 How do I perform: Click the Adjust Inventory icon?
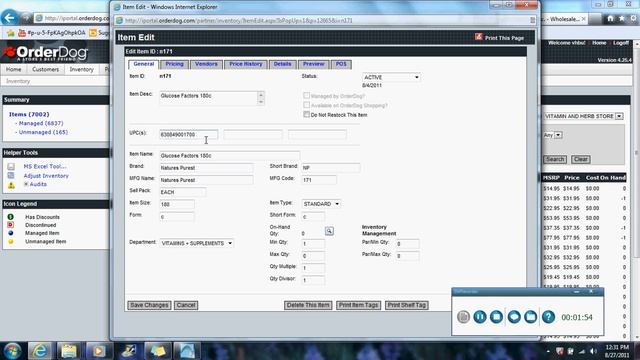pyautogui.click(x=11, y=176)
